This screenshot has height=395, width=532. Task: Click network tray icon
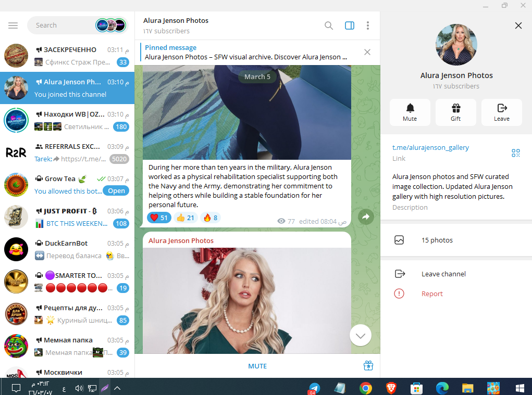pyautogui.click(x=92, y=388)
